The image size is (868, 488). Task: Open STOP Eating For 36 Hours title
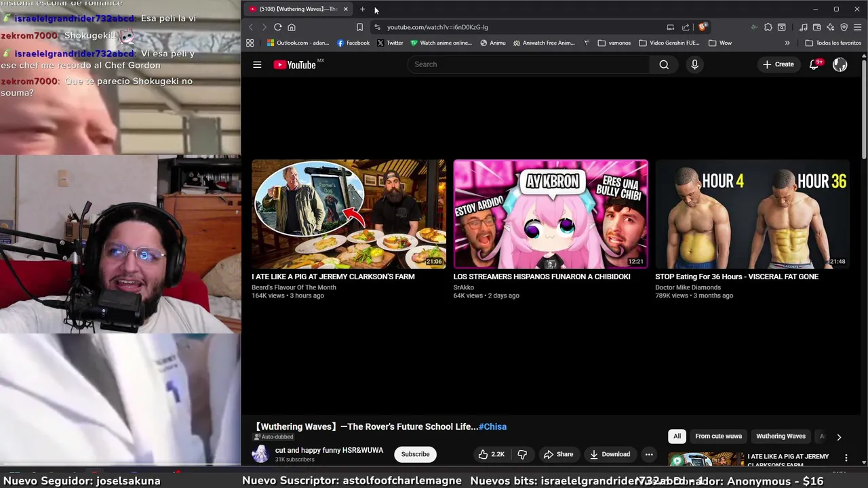(x=736, y=277)
